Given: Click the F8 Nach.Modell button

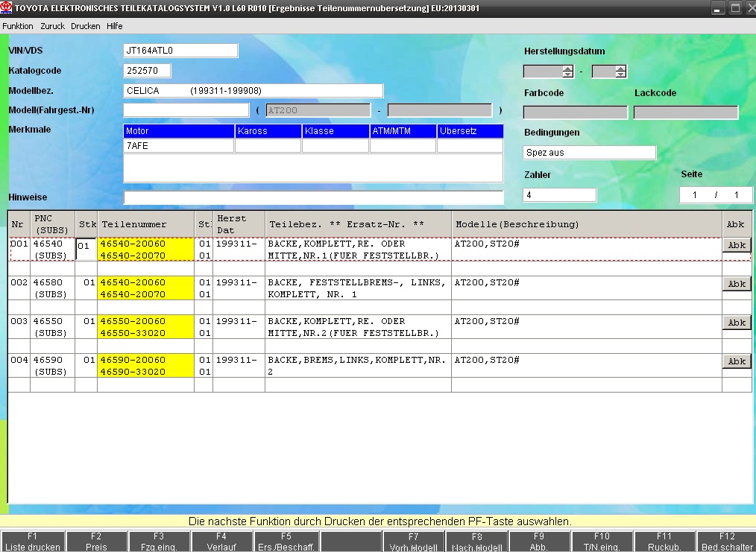Looking at the screenshot, I should coord(476,542).
